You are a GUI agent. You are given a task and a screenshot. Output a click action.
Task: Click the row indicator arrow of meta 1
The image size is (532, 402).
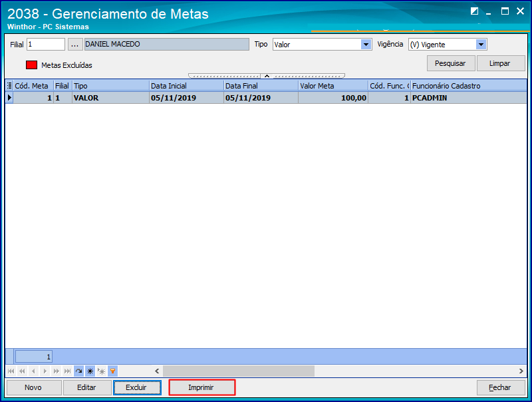pyautogui.click(x=9, y=98)
